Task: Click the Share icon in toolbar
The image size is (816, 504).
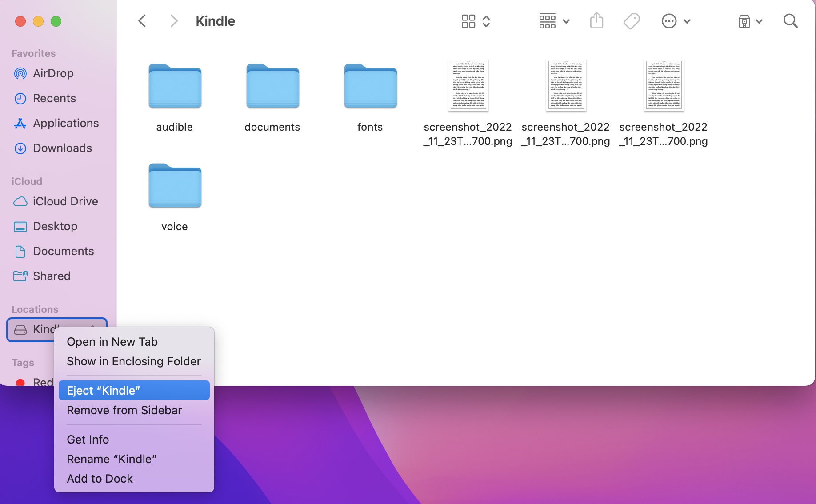Action: (597, 20)
